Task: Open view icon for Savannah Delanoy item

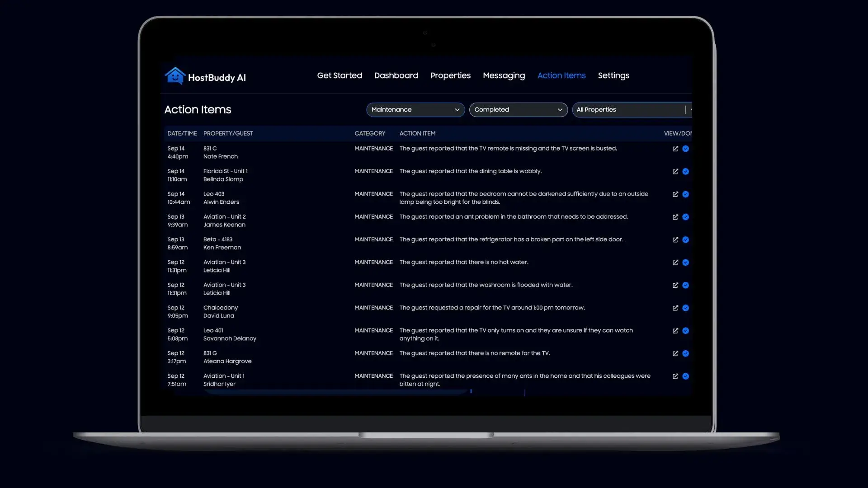Action: click(675, 331)
